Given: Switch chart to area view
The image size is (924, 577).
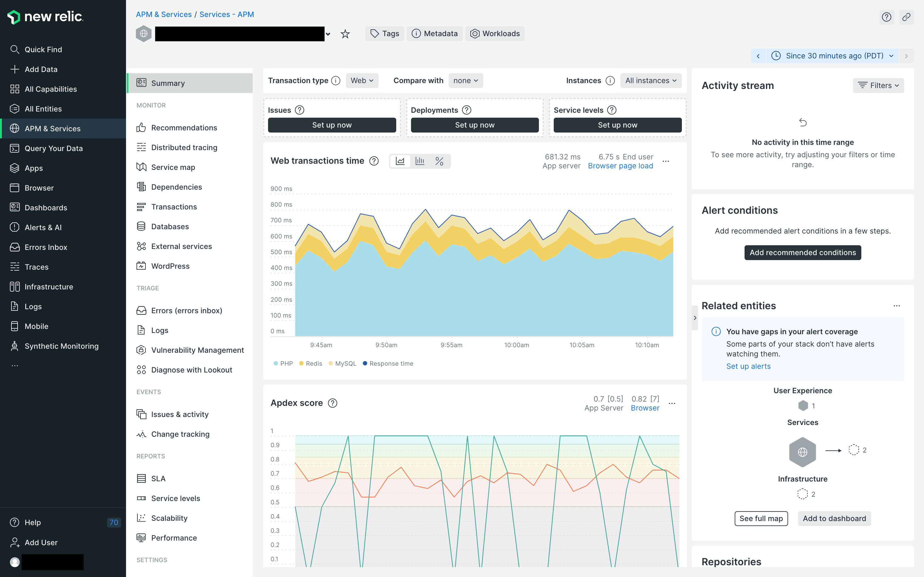Looking at the screenshot, I should [x=400, y=162].
